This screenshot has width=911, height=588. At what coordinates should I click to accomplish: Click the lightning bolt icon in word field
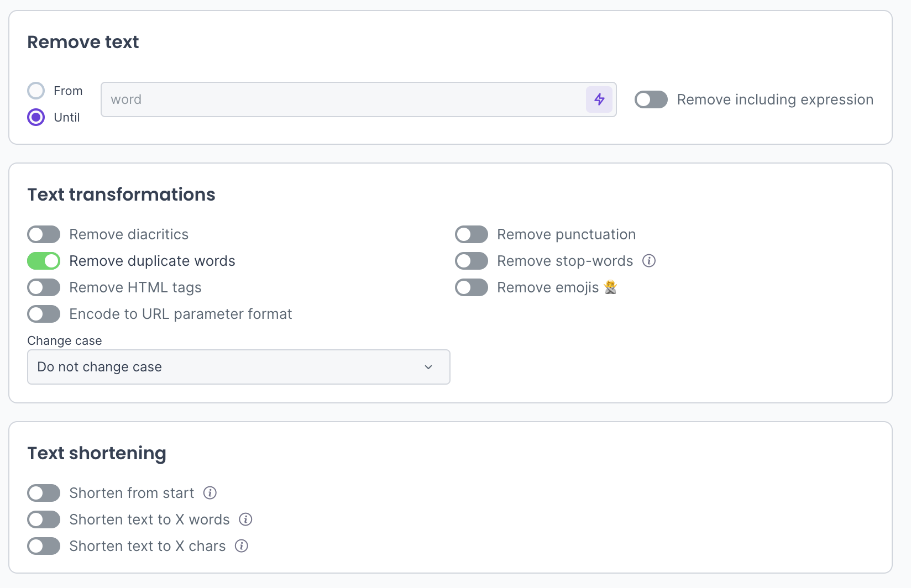599,99
